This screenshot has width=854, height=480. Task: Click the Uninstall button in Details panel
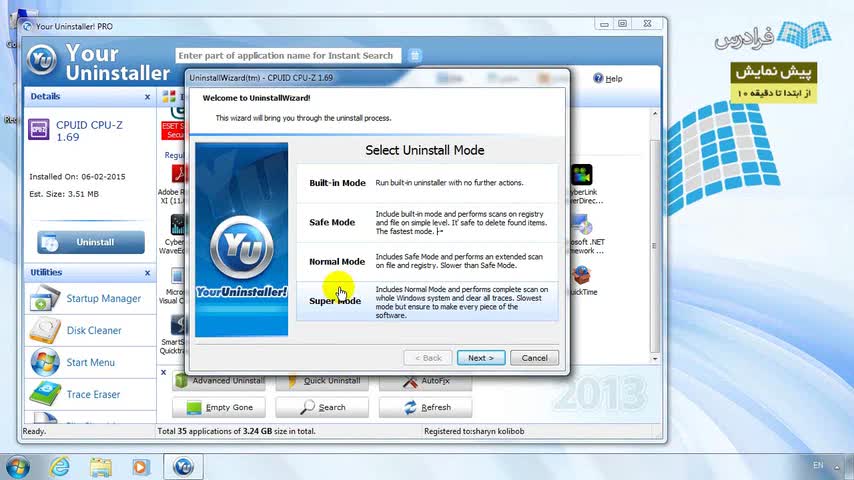tap(91, 242)
